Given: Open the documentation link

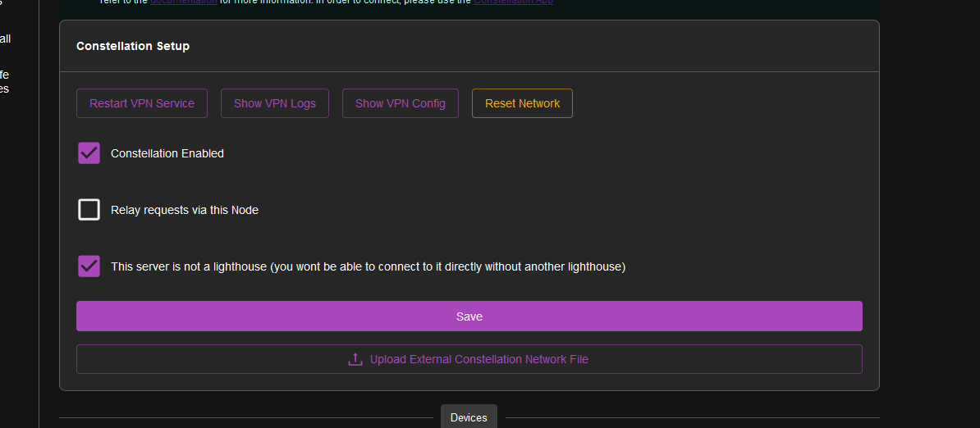Looking at the screenshot, I should 184,2.
